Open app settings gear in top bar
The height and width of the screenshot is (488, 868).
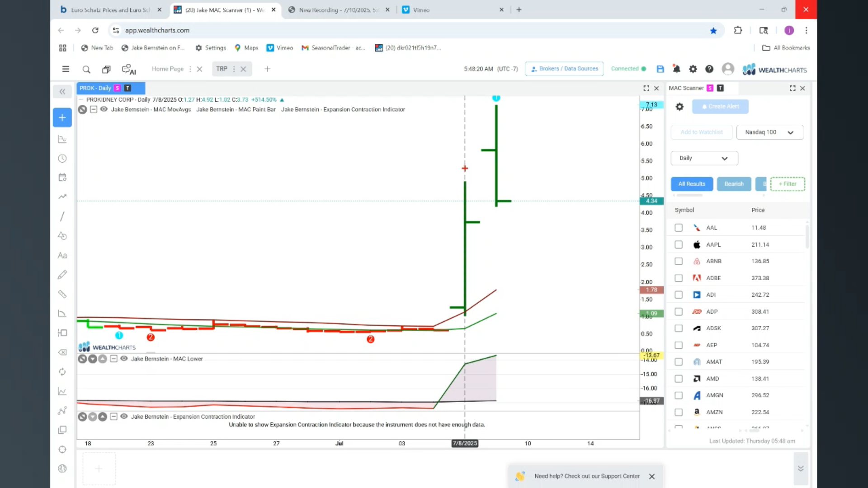pyautogui.click(x=693, y=69)
